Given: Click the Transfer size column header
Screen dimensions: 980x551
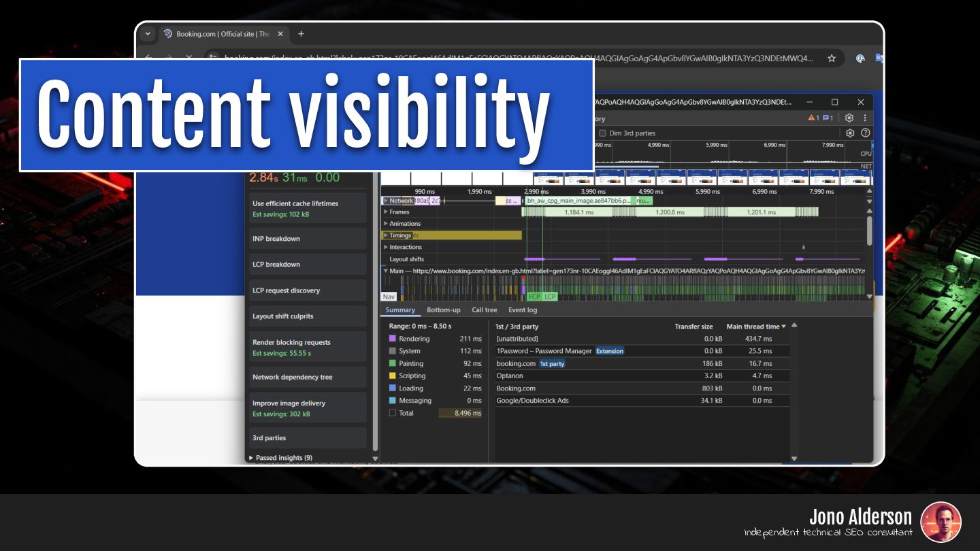Looking at the screenshot, I should pyautogui.click(x=693, y=327).
